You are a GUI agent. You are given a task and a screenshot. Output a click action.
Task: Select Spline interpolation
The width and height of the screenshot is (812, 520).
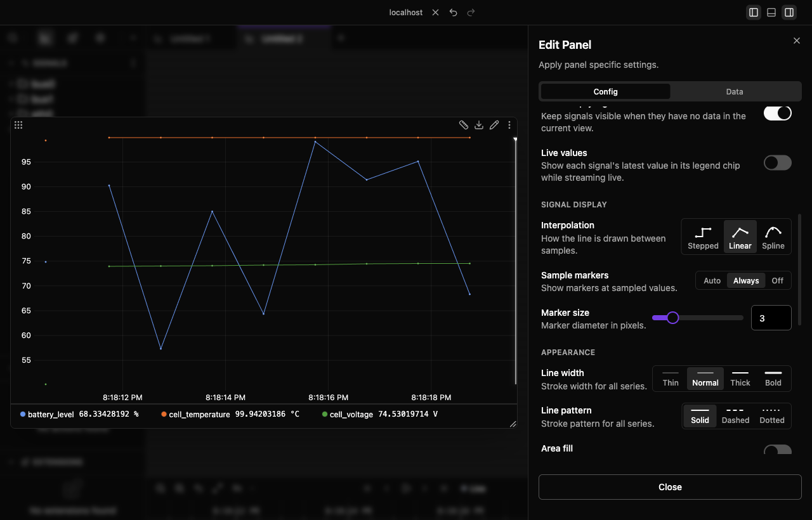click(773, 237)
